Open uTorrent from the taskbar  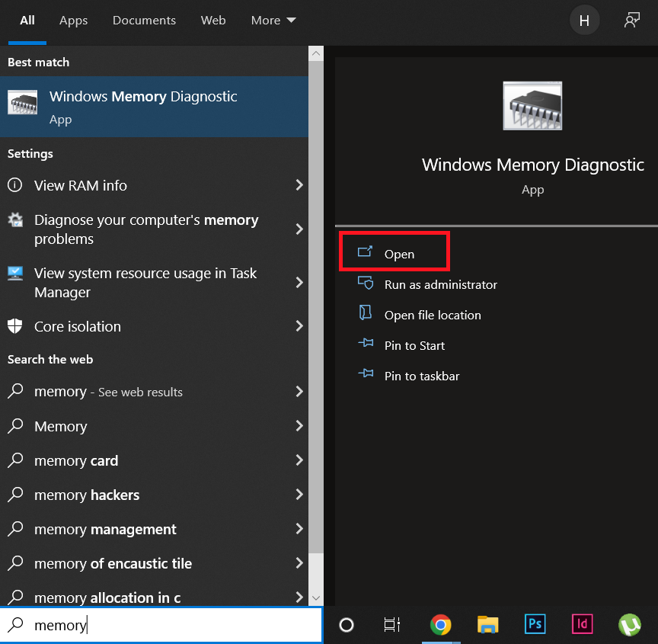click(x=630, y=625)
